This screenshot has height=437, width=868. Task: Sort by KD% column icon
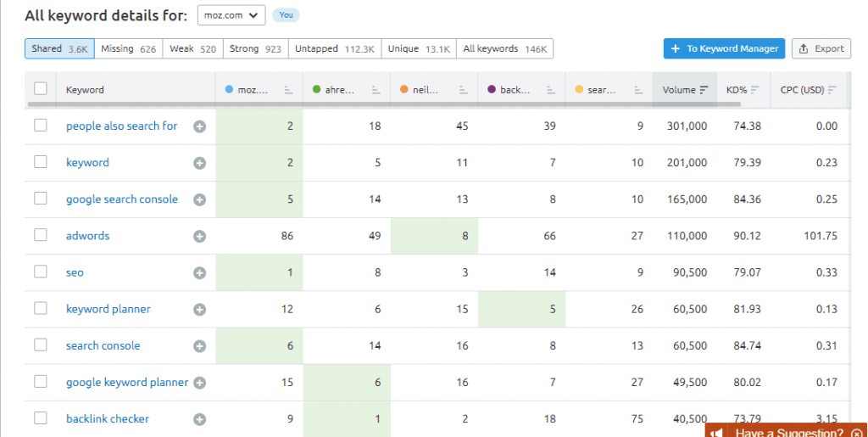(755, 90)
